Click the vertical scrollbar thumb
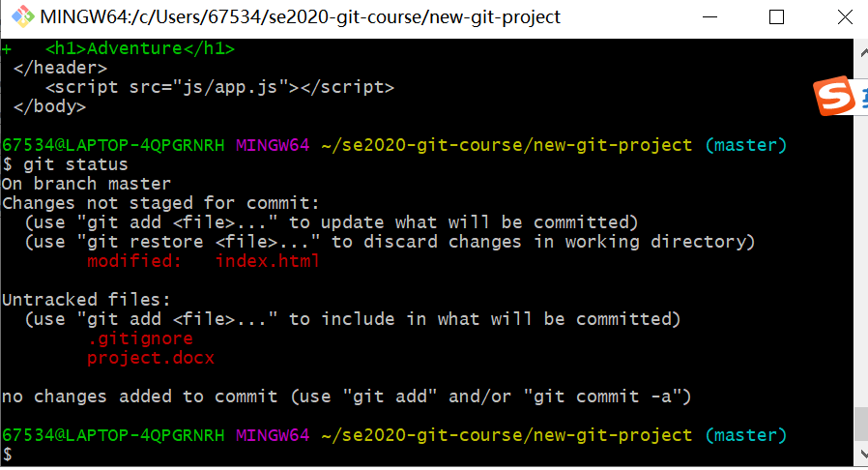The image size is (868, 470). (x=861, y=424)
